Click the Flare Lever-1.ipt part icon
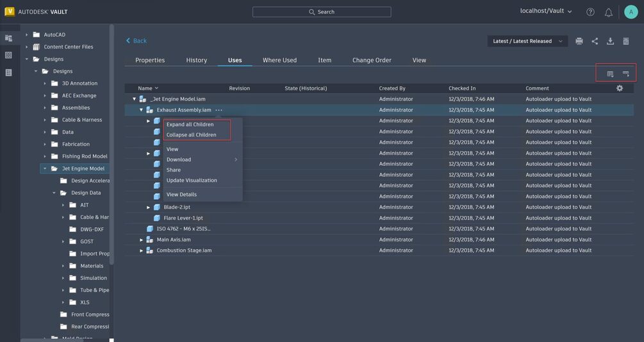This screenshot has width=644, height=342. click(157, 218)
